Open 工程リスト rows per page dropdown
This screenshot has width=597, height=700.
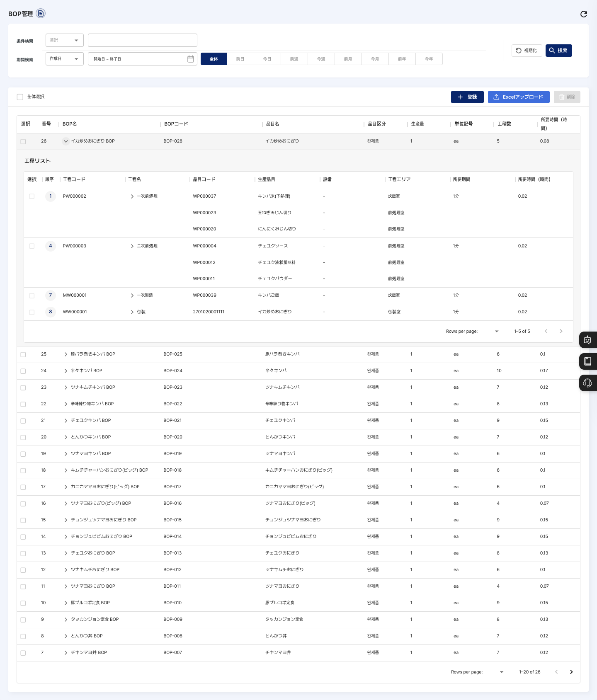tap(497, 331)
